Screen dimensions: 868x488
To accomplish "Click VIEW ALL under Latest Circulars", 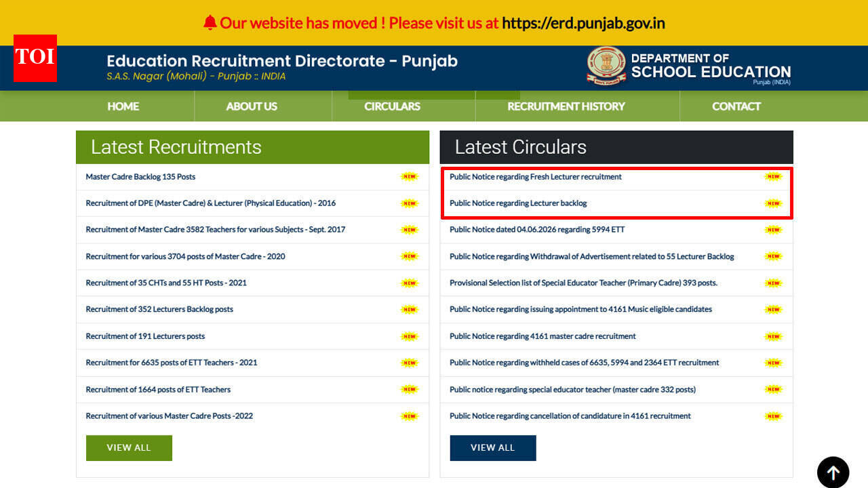I will [x=493, y=448].
